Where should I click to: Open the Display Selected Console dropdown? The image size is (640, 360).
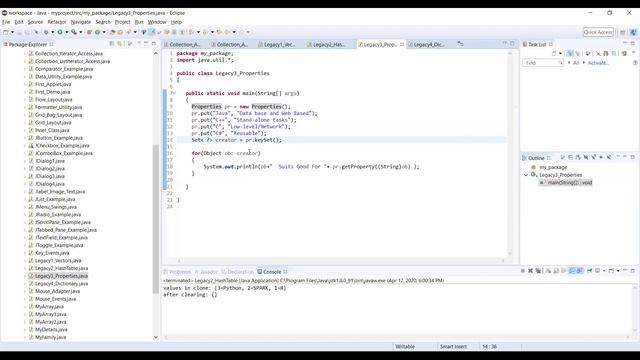click(x=604, y=271)
